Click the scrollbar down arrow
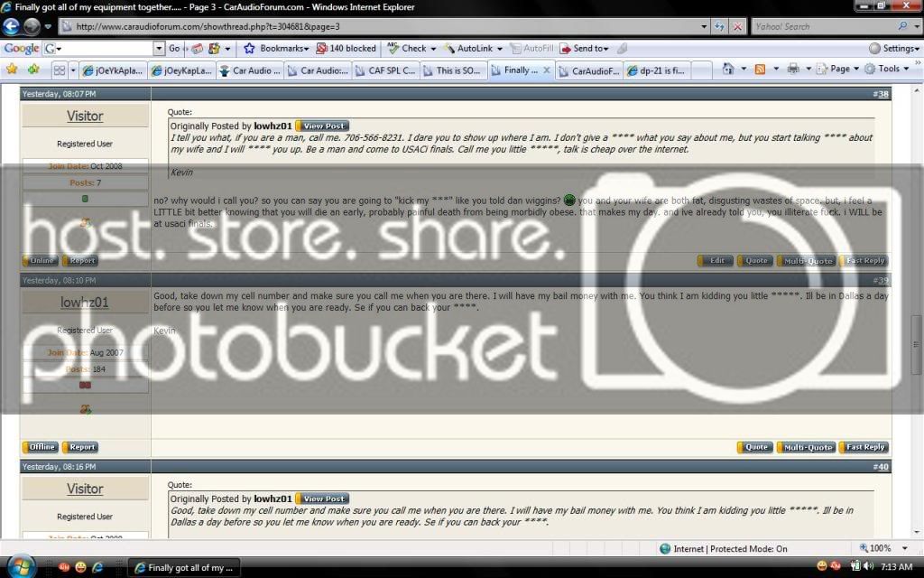The image size is (924, 578). pos(916,532)
